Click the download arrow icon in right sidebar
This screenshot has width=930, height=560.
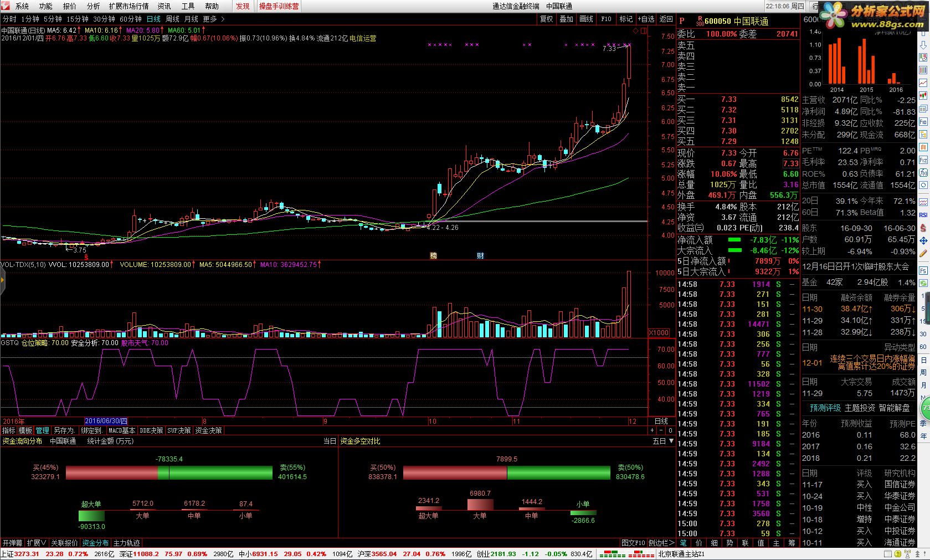(923, 44)
